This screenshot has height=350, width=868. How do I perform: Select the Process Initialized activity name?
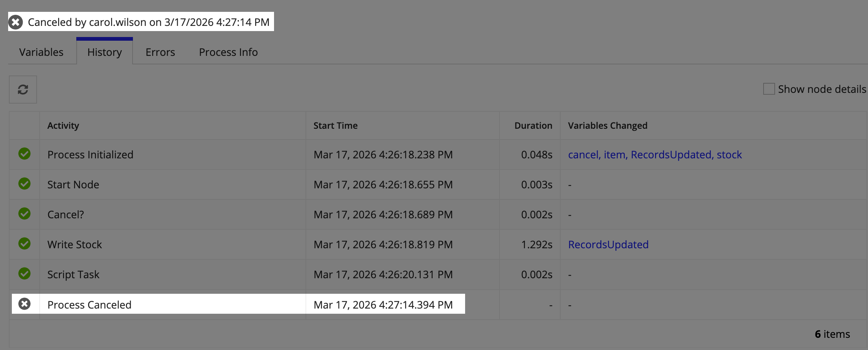90,155
